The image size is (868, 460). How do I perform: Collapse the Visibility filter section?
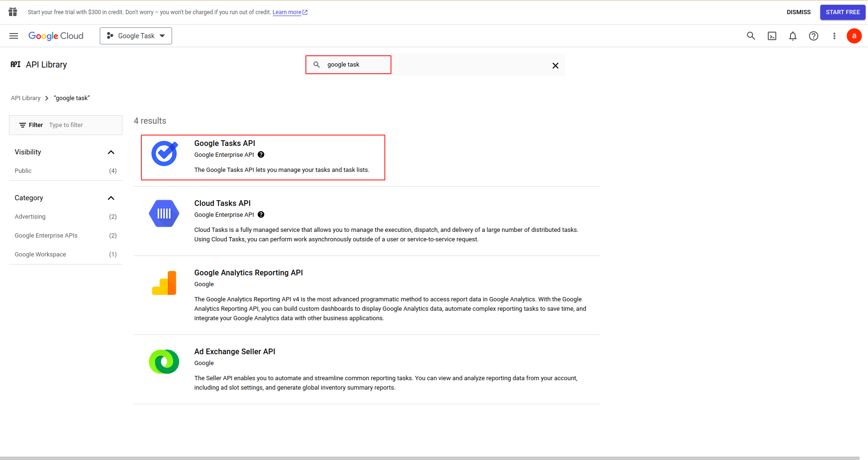click(111, 152)
